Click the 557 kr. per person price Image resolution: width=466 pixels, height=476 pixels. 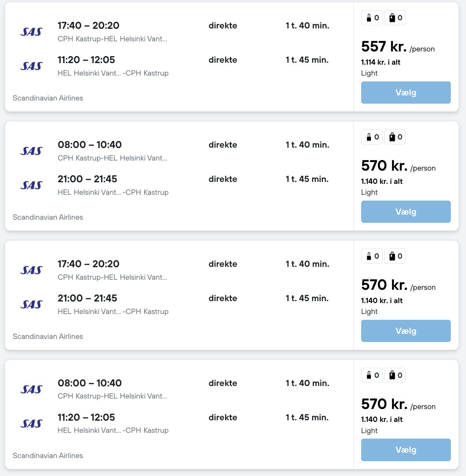click(x=384, y=47)
